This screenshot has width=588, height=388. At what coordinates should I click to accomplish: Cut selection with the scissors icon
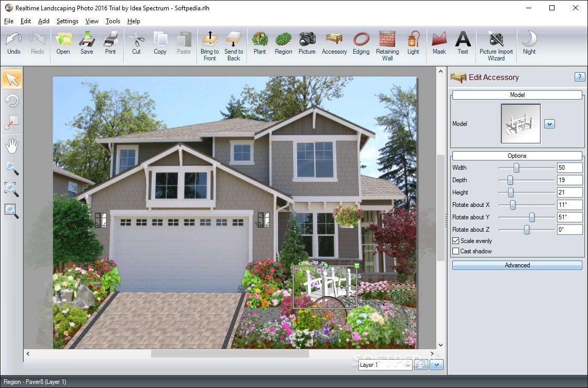click(136, 43)
